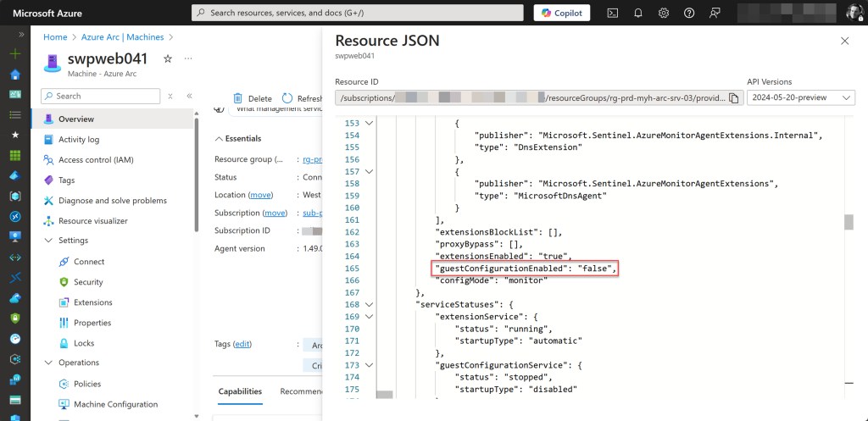Image resolution: width=868 pixels, height=421 pixels.
Task: Open the help question mark
Action: 689,13
